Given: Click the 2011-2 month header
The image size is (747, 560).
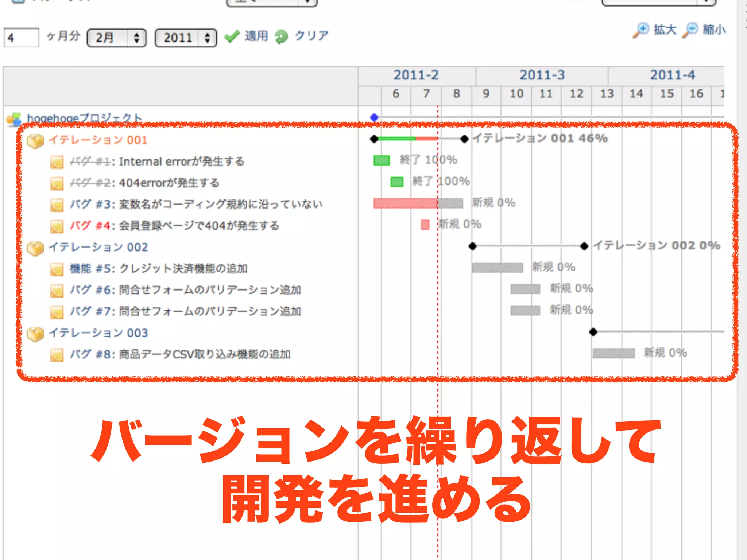Looking at the screenshot, I should (417, 76).
